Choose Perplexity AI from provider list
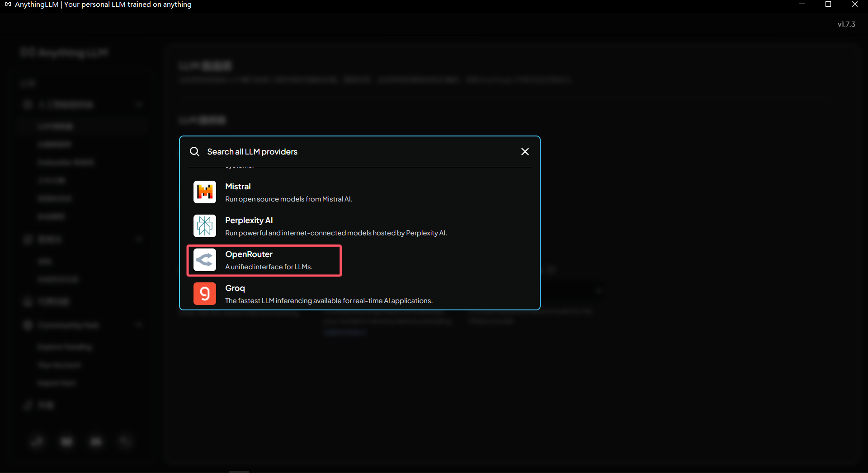 [249, 220]
